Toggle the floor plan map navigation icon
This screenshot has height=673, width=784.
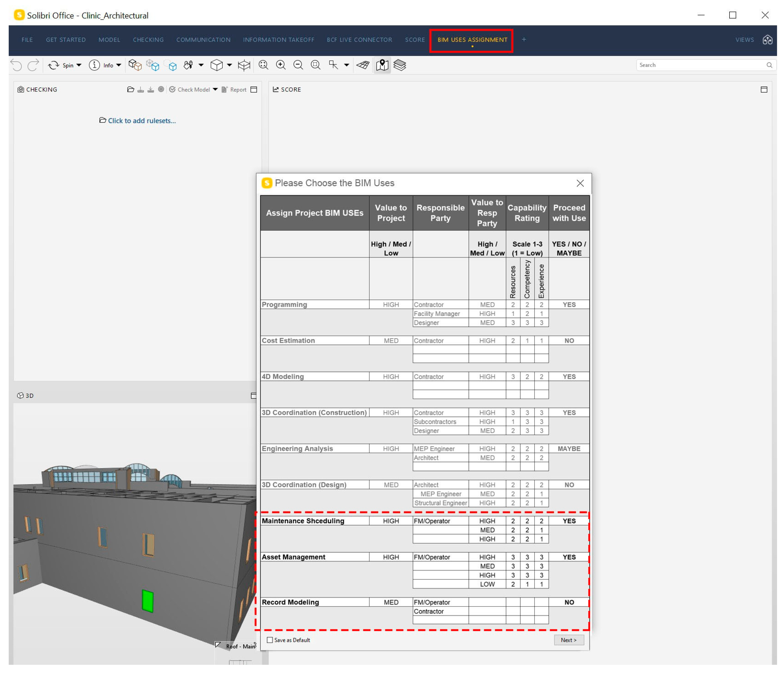[382, 65]
